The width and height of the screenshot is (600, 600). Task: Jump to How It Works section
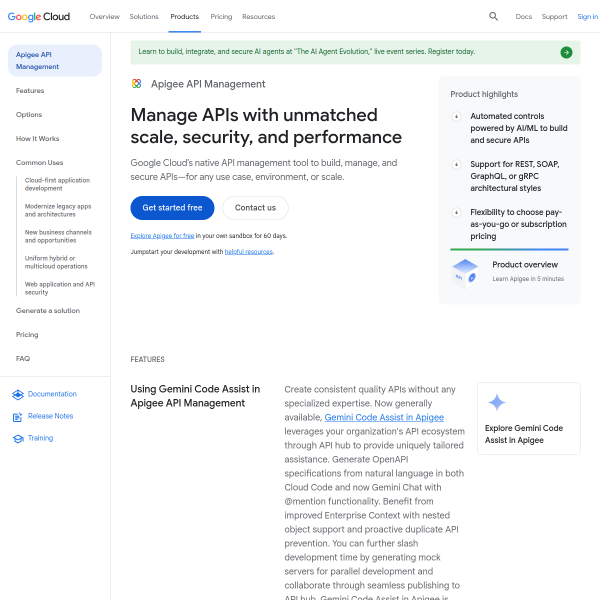[38, 139]
